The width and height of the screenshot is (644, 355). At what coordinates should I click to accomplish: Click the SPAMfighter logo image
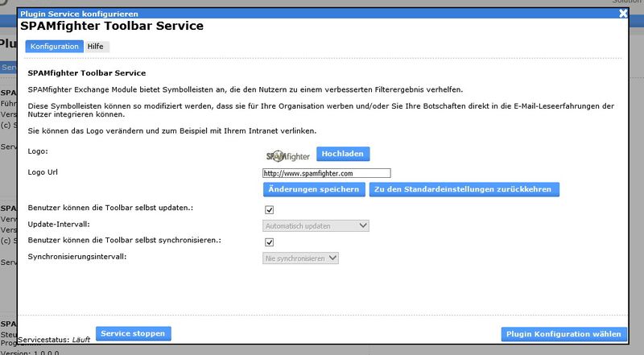pyautogui.click(x=287, y=156)
